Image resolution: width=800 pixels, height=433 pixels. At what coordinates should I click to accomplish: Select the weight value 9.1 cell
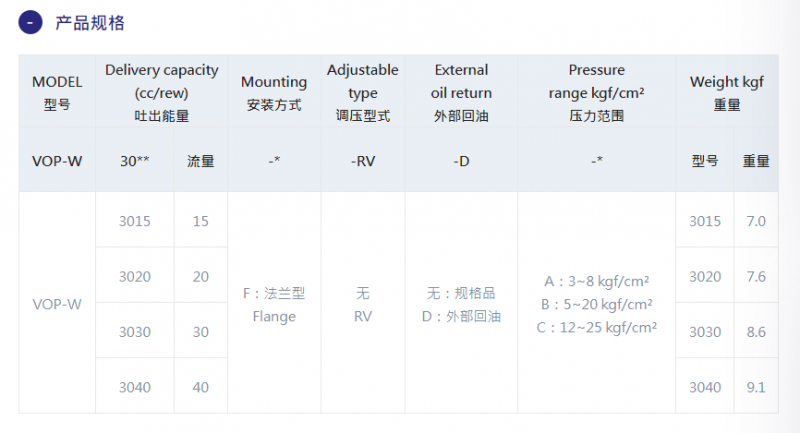[756, 387]
